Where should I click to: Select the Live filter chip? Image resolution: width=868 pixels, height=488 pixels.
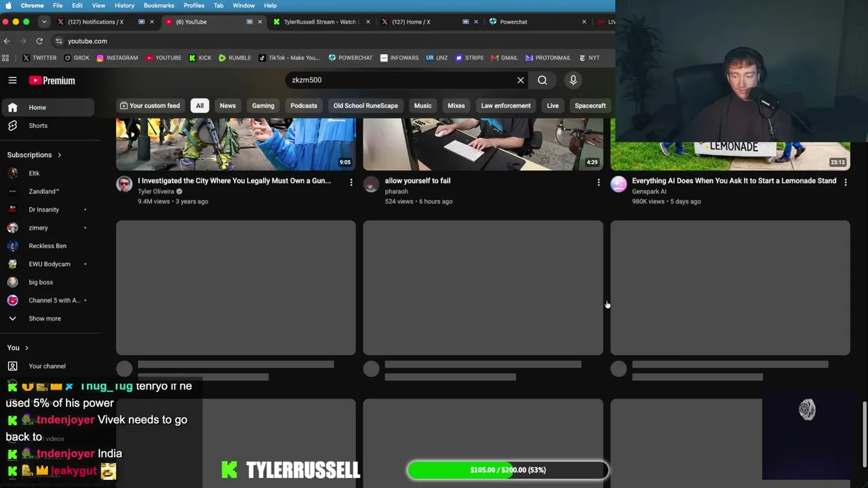[553, 106]
